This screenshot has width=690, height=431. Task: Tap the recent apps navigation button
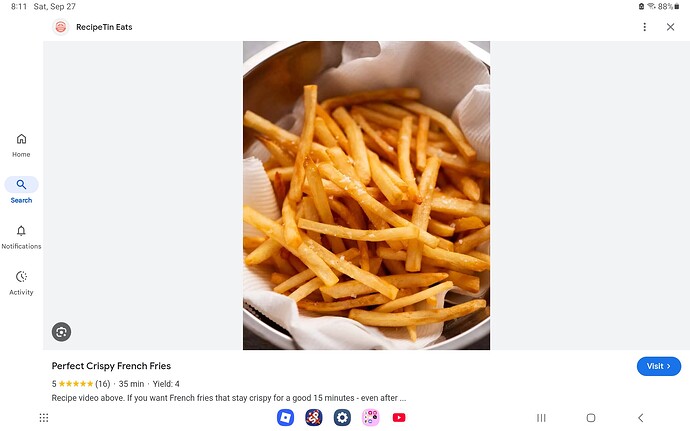click(x=541, y=417)
